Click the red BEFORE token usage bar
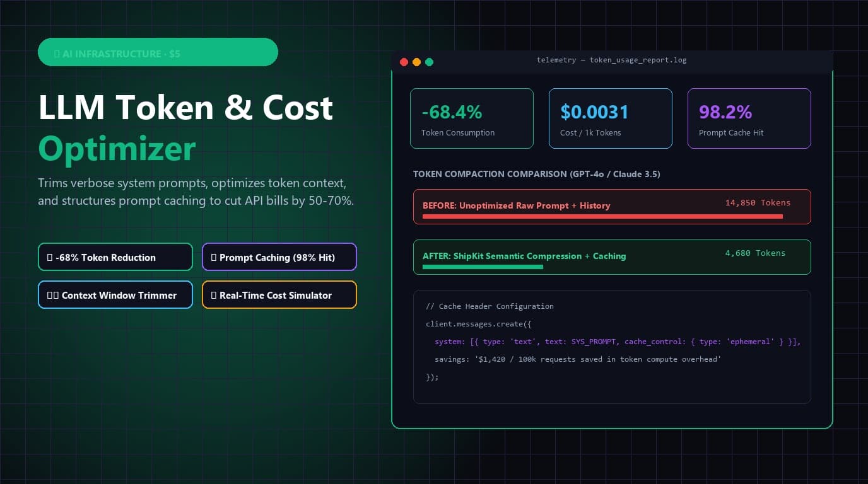Screen dimensions: 868x484 602,216
